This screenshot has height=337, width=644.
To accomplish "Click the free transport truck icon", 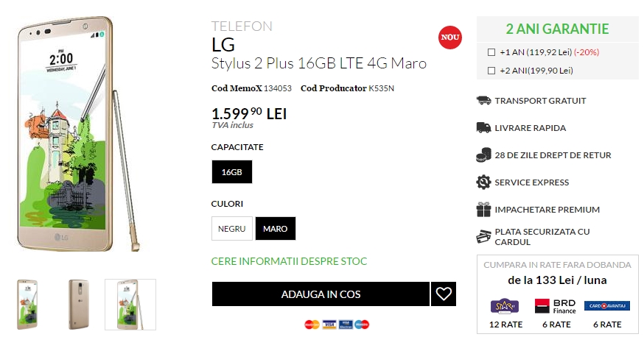I will click(x=483, y=100).
